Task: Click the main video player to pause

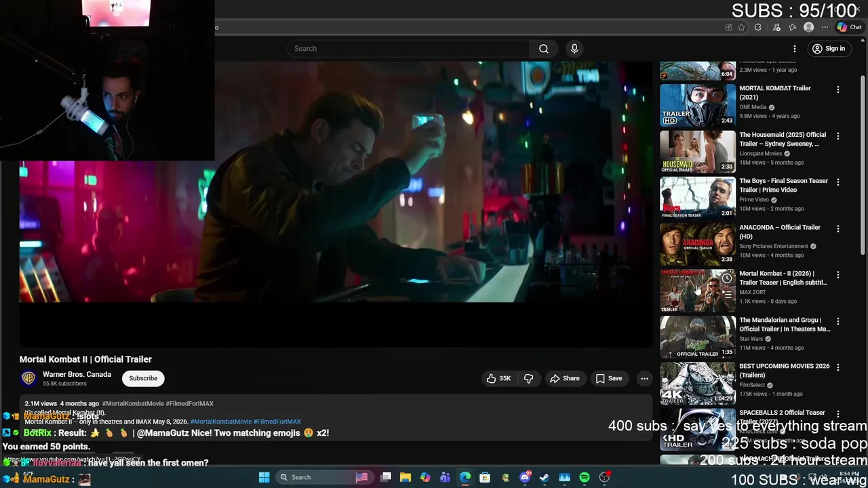Action: [336, 203]
